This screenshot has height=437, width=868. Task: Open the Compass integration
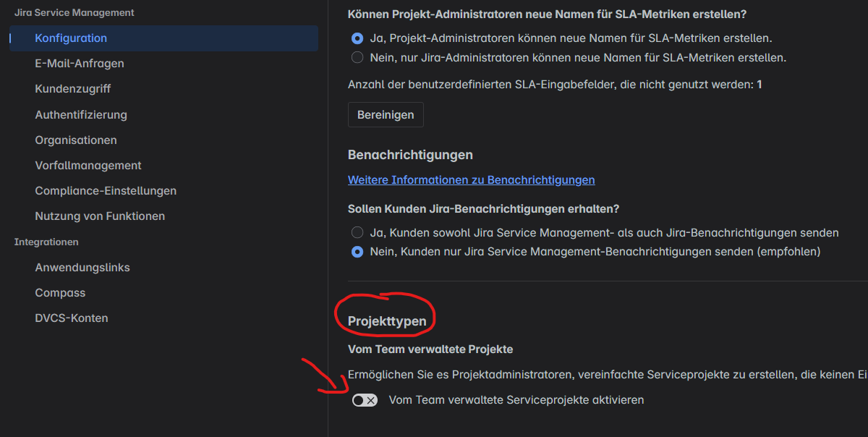60,292
